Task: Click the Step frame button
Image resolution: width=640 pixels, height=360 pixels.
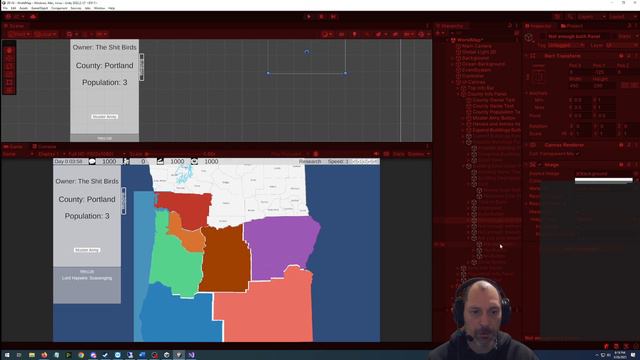Action: [333, 17]
